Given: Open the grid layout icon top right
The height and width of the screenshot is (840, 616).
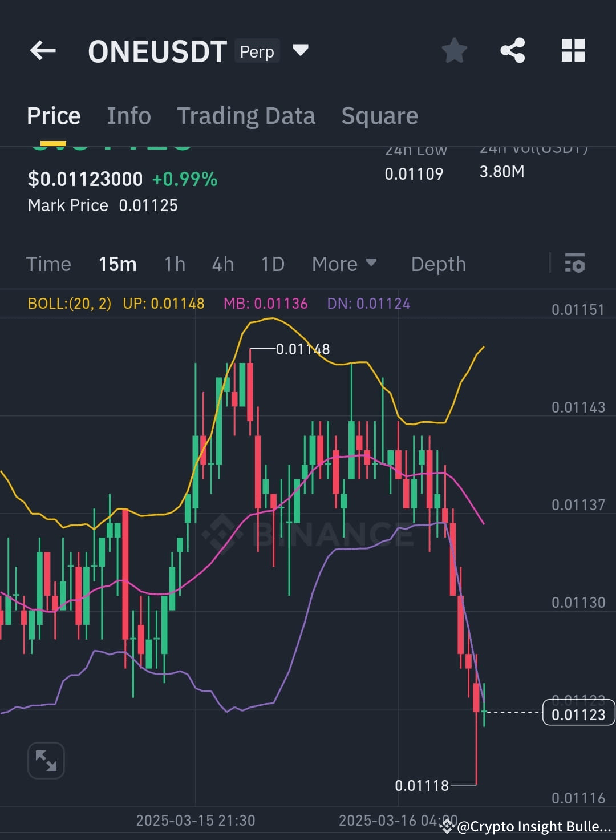Looking at the screenshot, I should click(x=573, y=51).
